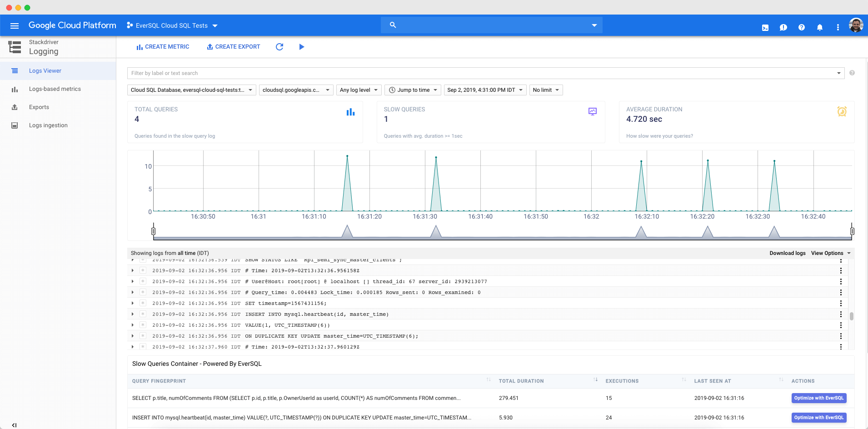The height and width of the screenshot is (429, 868).
Task: Click Slow Queries monitor chart icon
Action: tap(593, 111)
